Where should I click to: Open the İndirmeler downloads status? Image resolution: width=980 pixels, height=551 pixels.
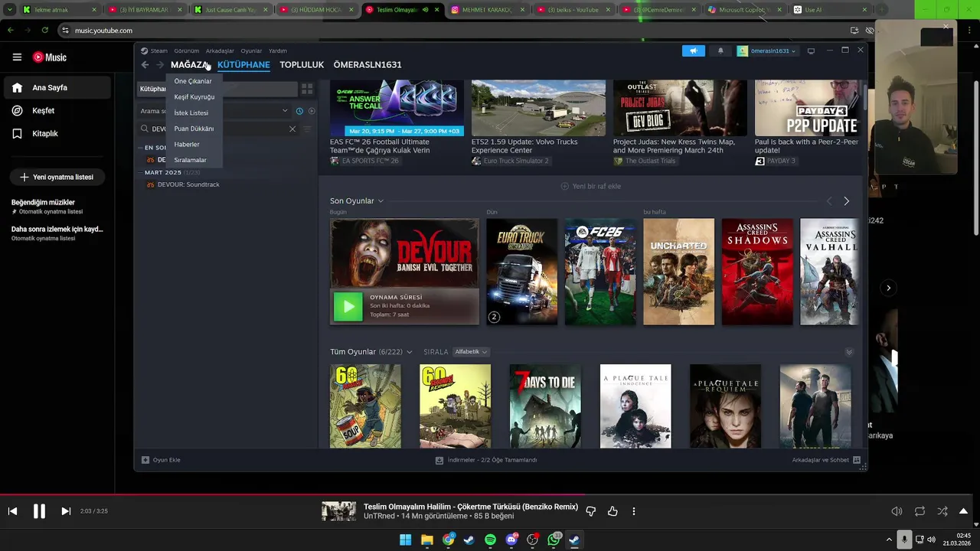486,460
